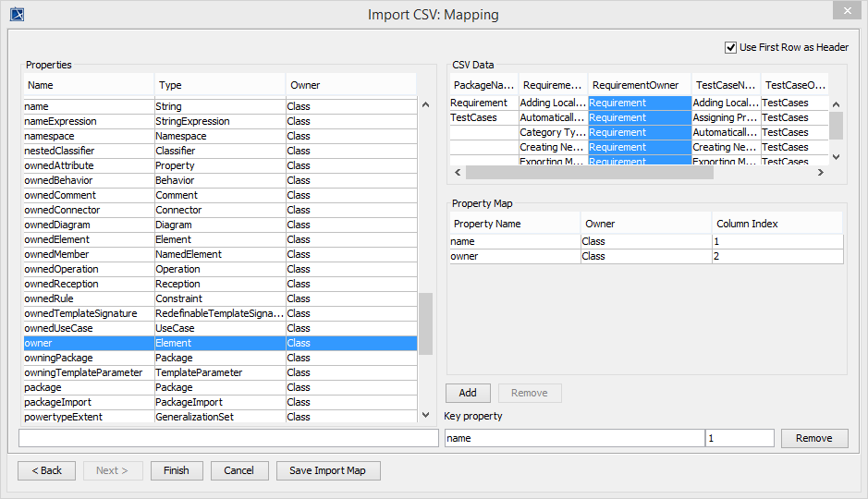Close the Import CSV Mapping dialog
868x499 pixels.
[x=845, y=11]
